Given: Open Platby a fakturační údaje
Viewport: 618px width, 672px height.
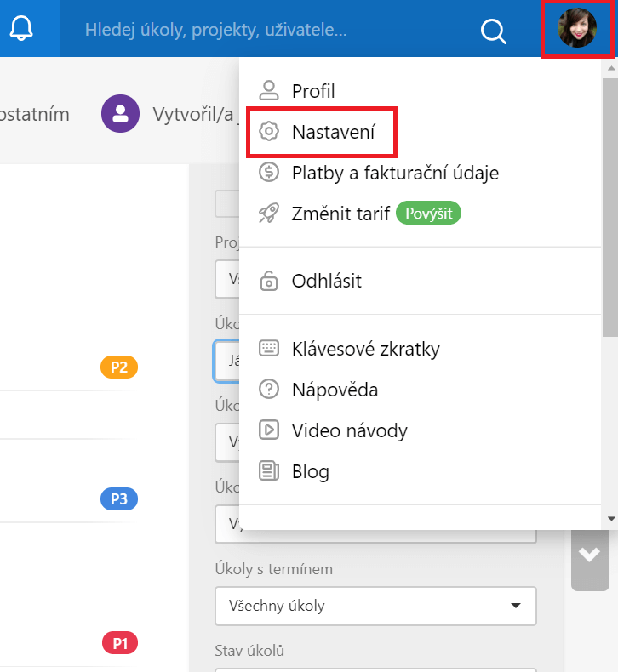Looking at the screenshot, I should (x=395, y=173).
